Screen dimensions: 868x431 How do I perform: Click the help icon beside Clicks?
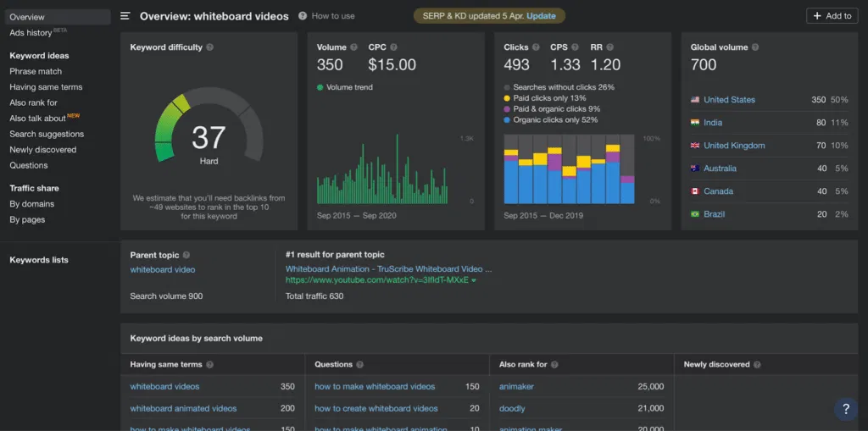(x=536, y=47)
